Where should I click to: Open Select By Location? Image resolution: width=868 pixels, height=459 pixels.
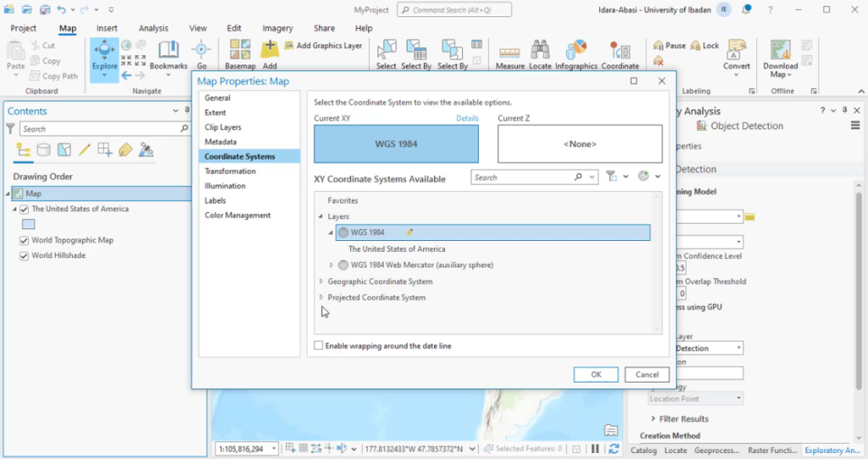453,55
